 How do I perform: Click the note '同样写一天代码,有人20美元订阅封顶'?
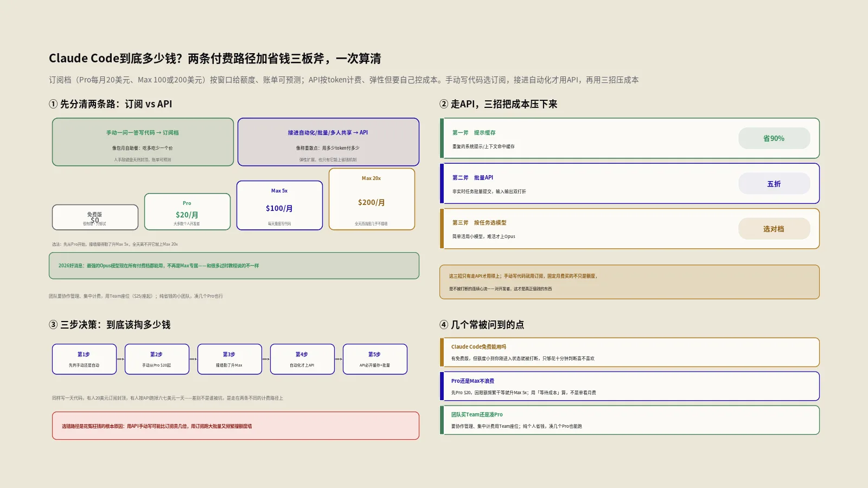coord(168,398)
